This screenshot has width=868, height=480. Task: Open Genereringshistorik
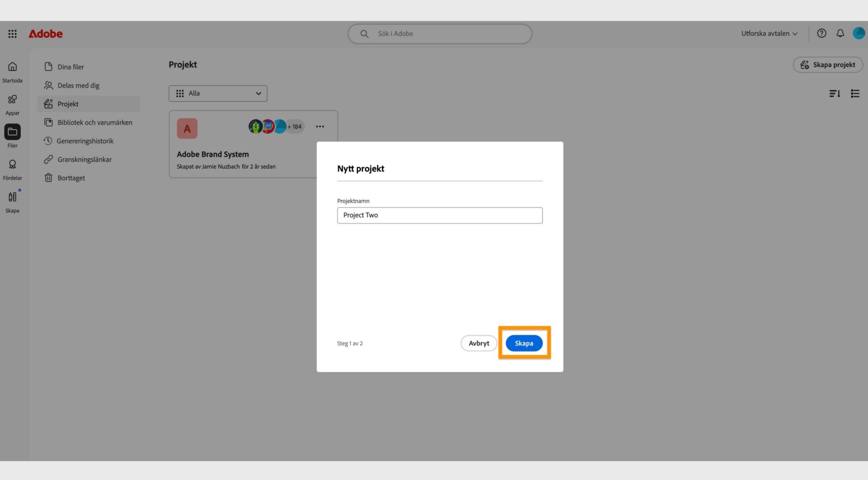(89, 141)
